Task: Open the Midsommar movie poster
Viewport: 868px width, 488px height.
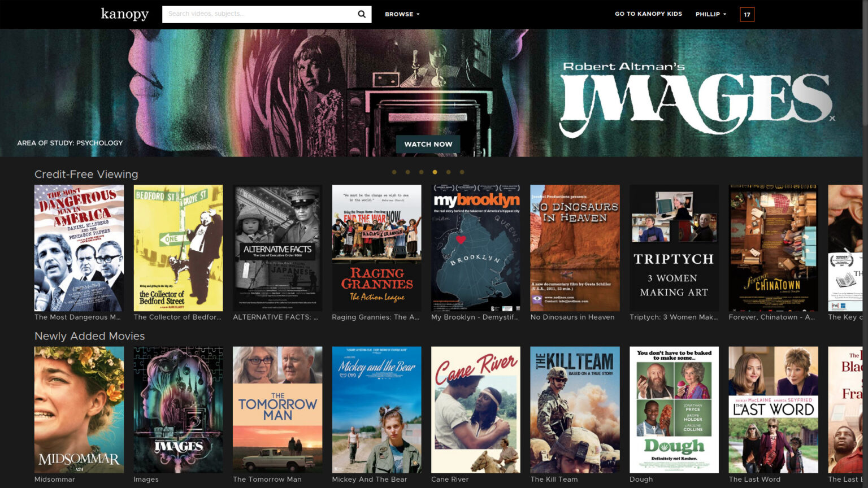Action: (79, 409)
